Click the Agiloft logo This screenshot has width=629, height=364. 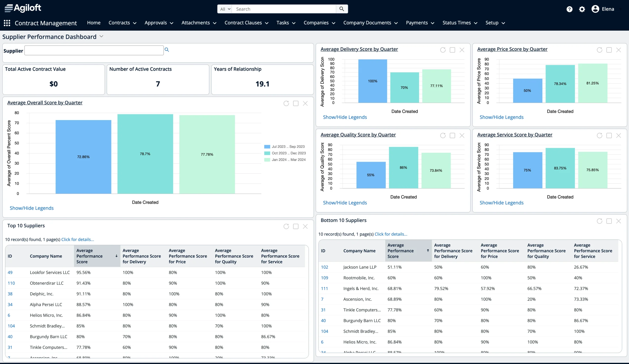tap(22, 8)
